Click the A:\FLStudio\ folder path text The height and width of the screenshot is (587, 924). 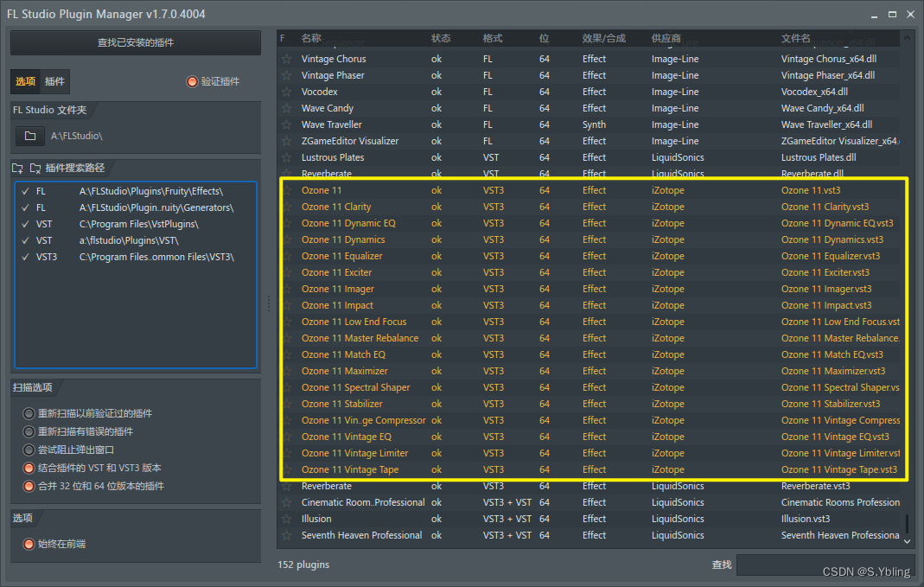tap(77, 136)
